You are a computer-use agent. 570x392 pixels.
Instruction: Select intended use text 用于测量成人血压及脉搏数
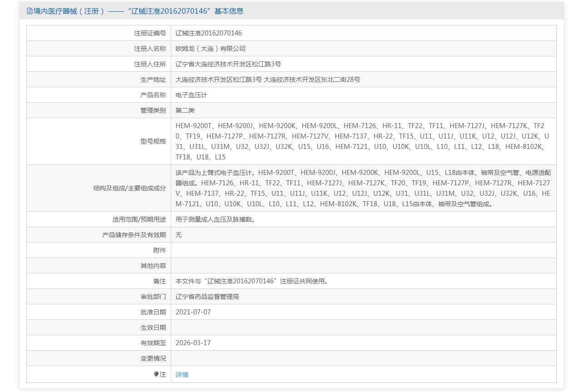215,219
